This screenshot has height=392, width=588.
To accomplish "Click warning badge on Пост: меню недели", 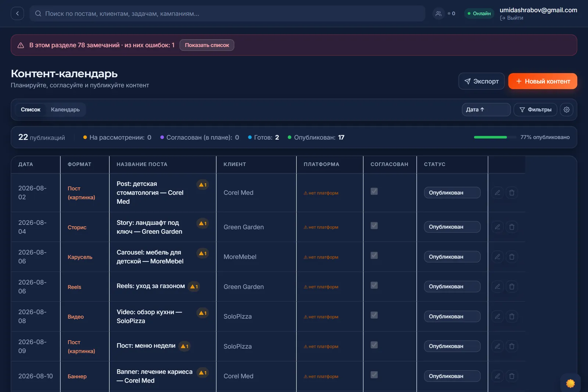I will tap(184, 346).
